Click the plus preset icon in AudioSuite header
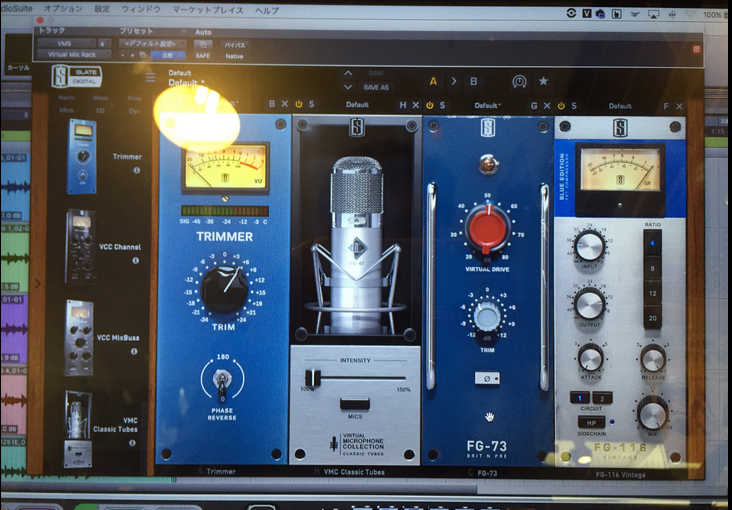 click(x=132, y=55)
